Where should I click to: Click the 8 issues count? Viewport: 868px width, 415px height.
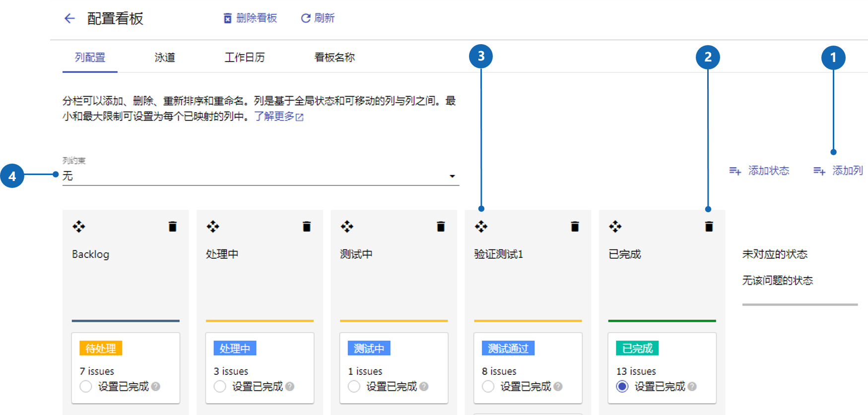pyautogui.click(x=499, y=371)
